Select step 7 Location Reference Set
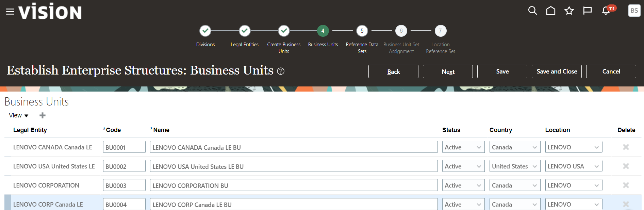644x210 pixels. click(440, 31)
